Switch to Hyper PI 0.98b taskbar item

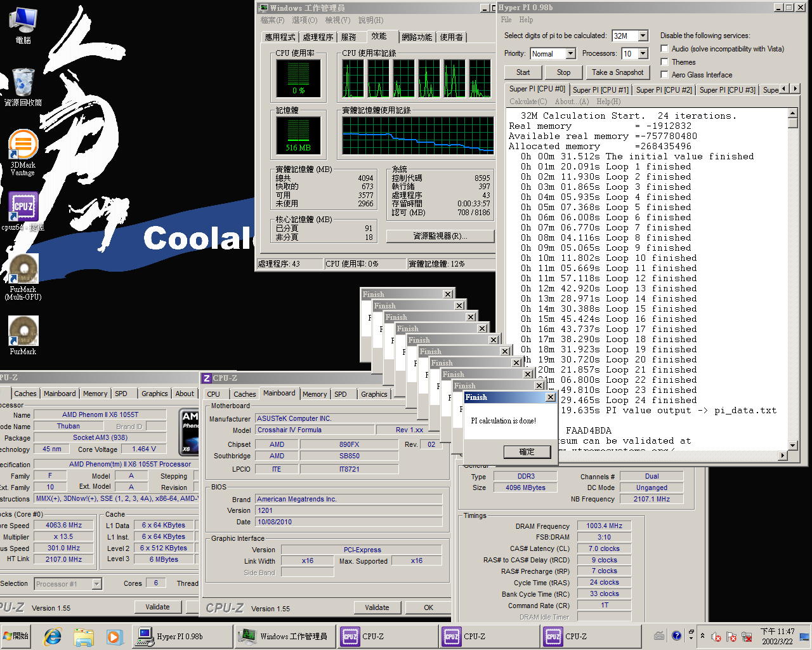(x=182, y=636)
